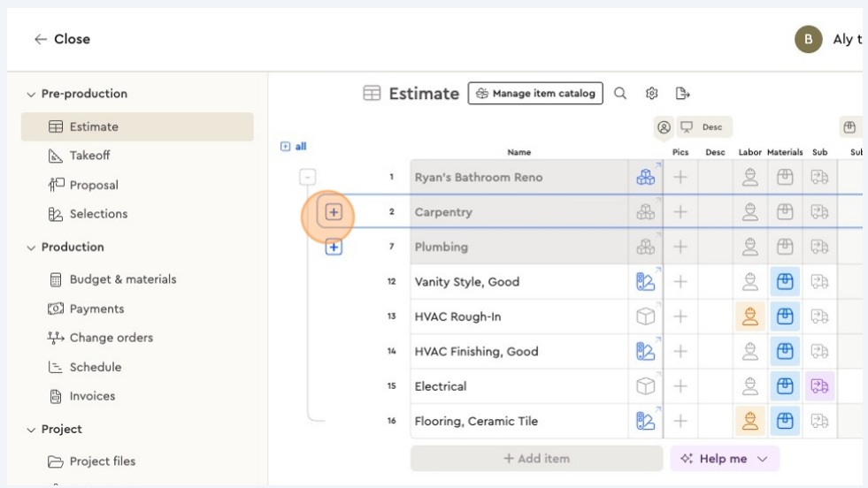Toggle Sub on the Electrical row
The width and height of the screenshot is (868, 488).
[x=819, y=386]
